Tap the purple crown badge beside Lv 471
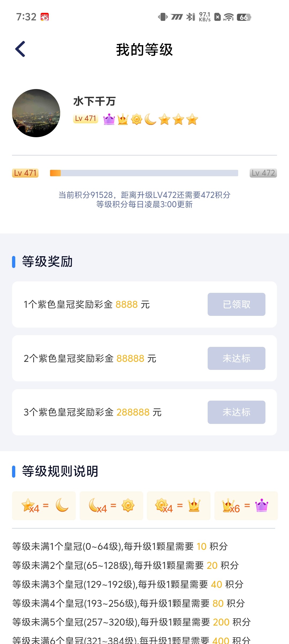This screenshot has height=644, width=289. coord(109,119)
